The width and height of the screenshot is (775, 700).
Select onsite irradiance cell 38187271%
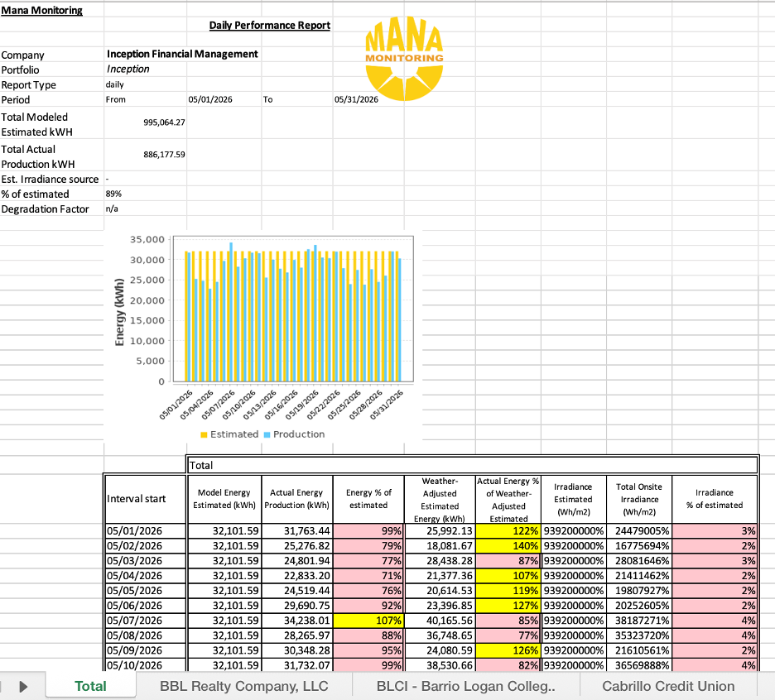click(x=639, y=621)
